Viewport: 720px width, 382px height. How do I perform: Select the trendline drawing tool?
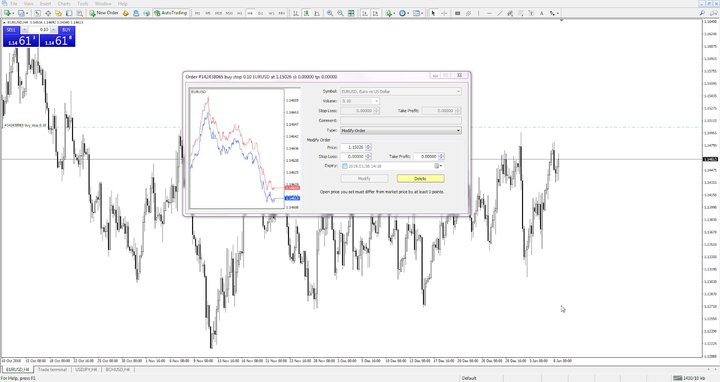(500, 13)
